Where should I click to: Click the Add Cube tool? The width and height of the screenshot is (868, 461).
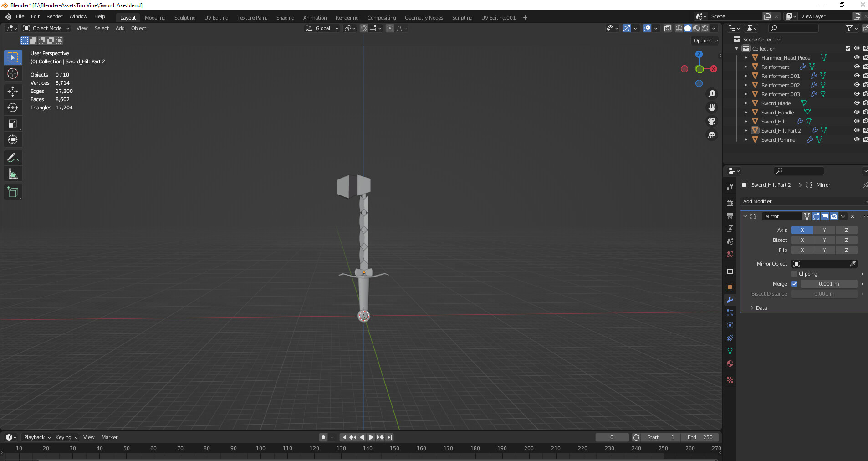pyautogui.click(x=13, y=192)
